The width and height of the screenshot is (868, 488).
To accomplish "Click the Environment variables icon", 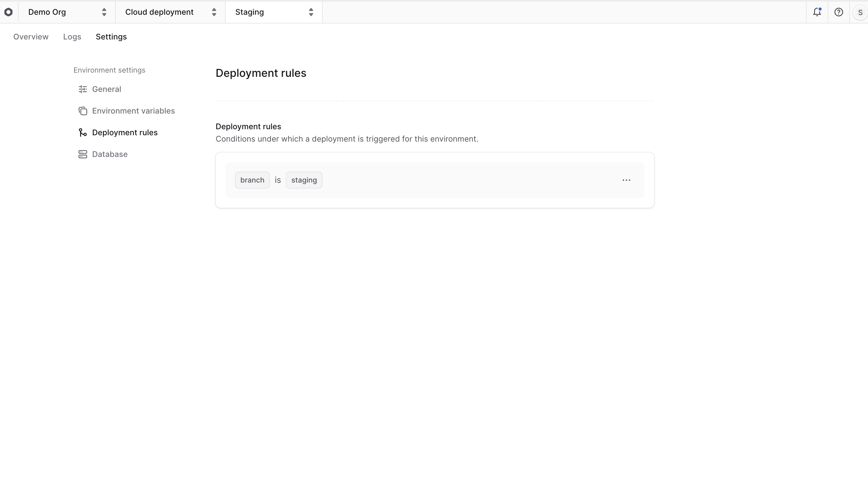I will point(83,111).
